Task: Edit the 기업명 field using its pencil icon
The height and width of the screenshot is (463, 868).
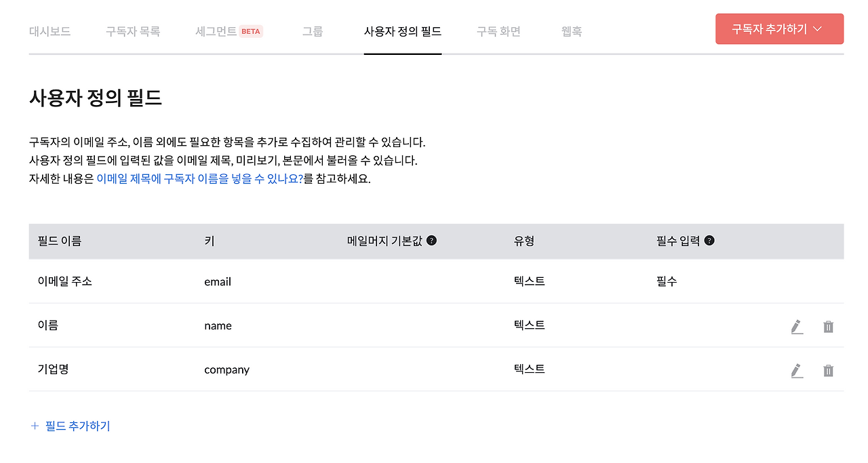Action: pos(797,370)
